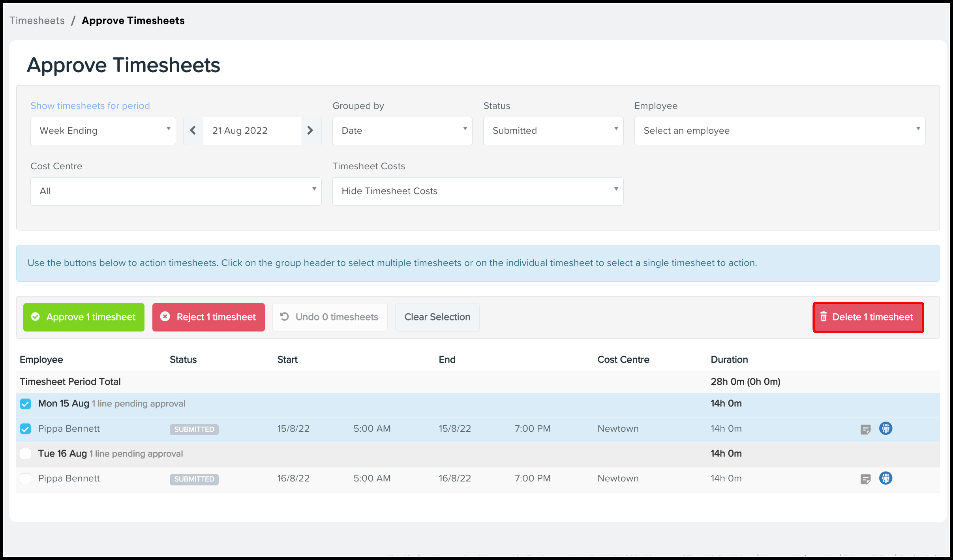This screenshot has height=560, width=953.
Task: Open Hide Timesheet Costs dropdown
Action: tap(478, 191)
